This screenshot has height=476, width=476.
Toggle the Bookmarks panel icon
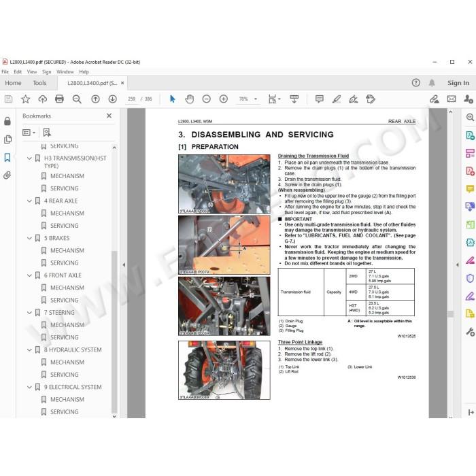pyautogui.click(x=7, y=157)
